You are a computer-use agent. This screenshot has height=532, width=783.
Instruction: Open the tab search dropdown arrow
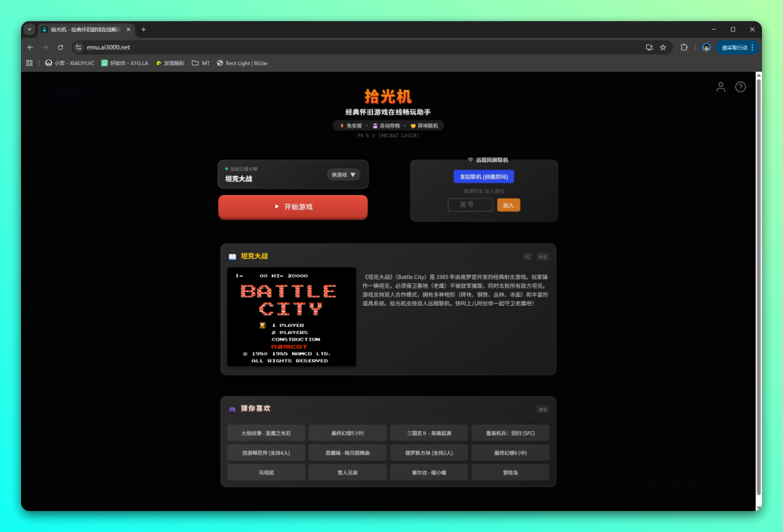[30, 30]
